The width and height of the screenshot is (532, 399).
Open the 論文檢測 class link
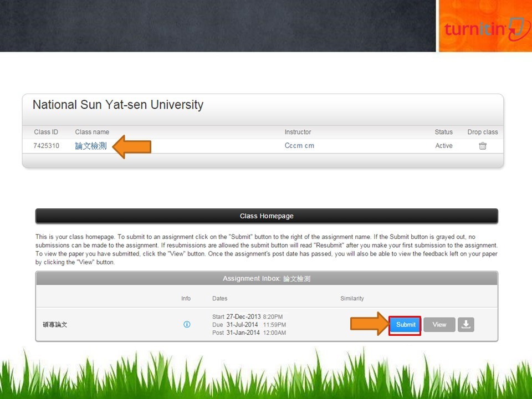(90, 146)
